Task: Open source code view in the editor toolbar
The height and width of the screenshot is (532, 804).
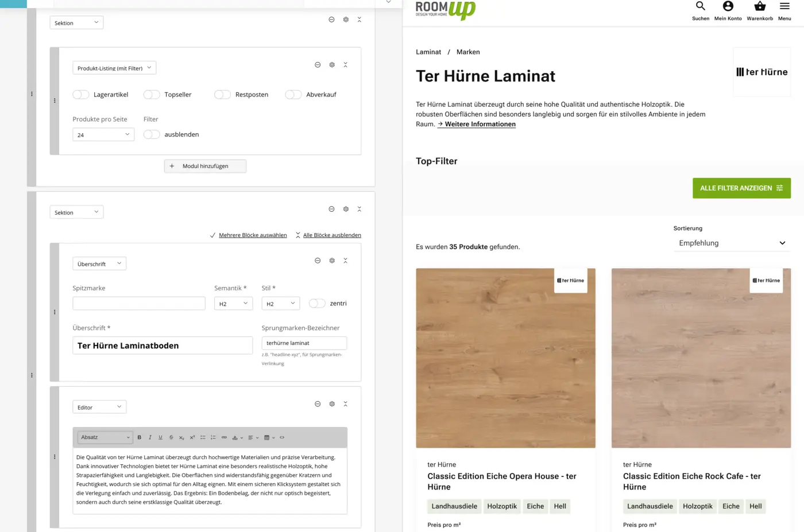Action: [282, 437]
